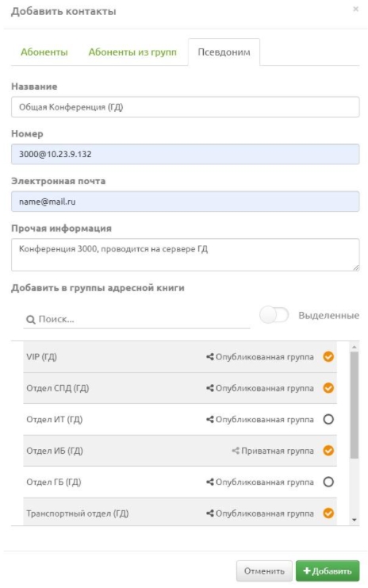
Task: Select the Отдел ГБ (ГД) group circle
Action: point(328,482)
